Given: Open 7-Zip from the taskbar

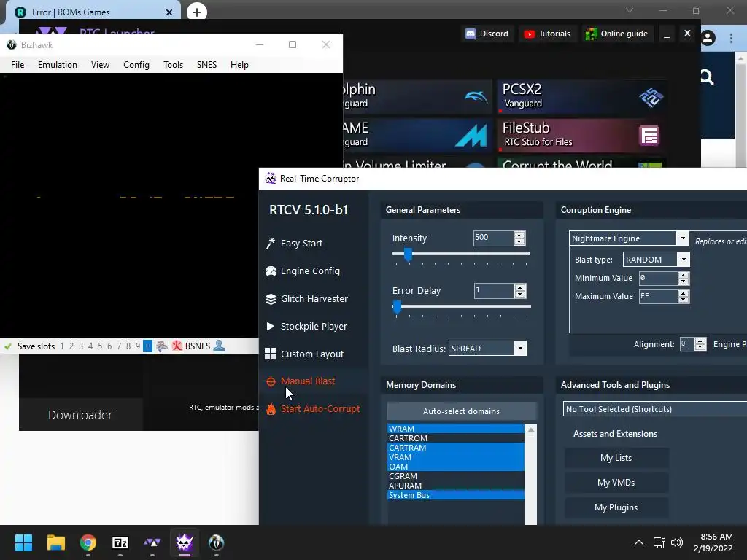Looking at the screenshot, I should click(x=120, y=542).
